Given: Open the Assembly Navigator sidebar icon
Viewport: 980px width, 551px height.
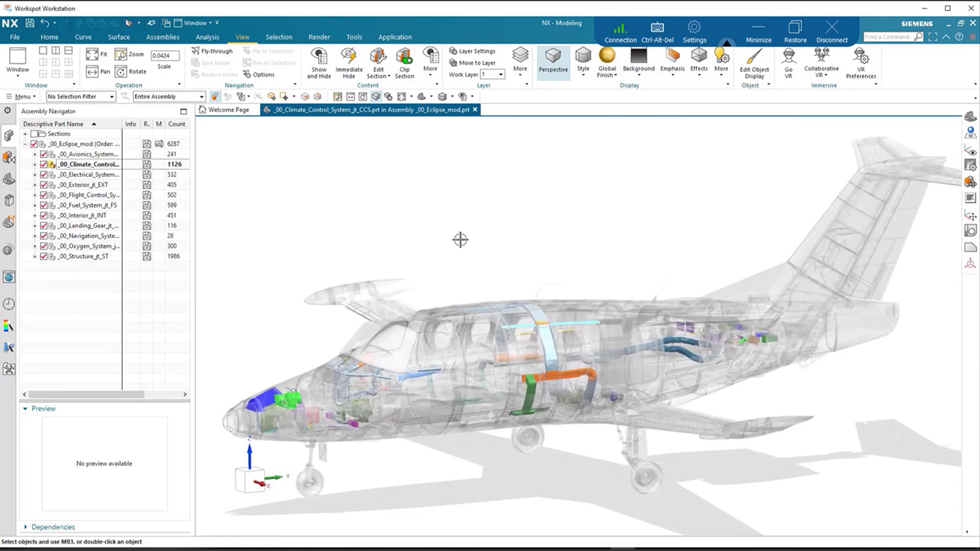Looking at the screenshot, I should (8, 135).
